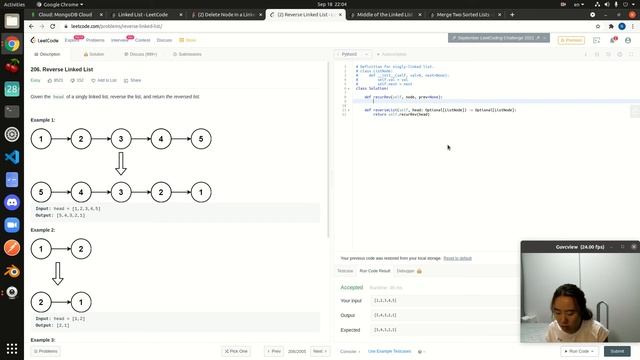
Task: Toggle editor fullscreen icon
Action: [631, 54]
